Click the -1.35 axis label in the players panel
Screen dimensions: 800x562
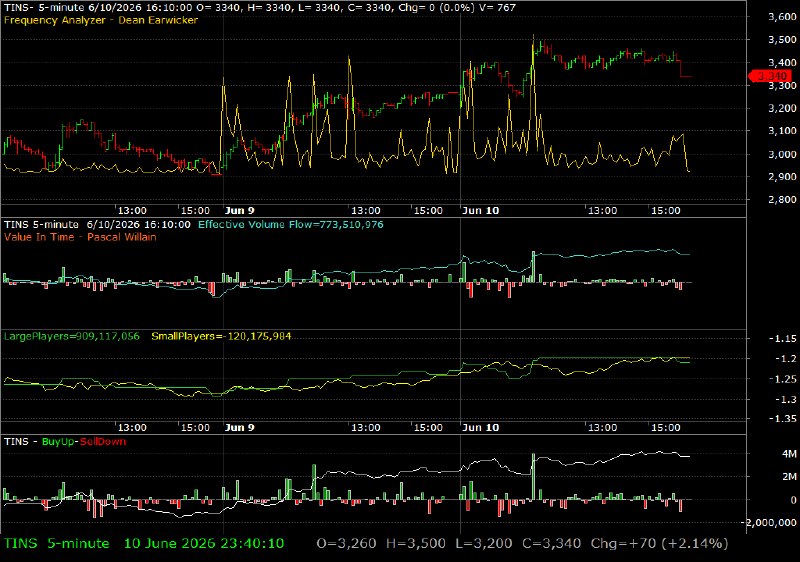pos(782,418)
